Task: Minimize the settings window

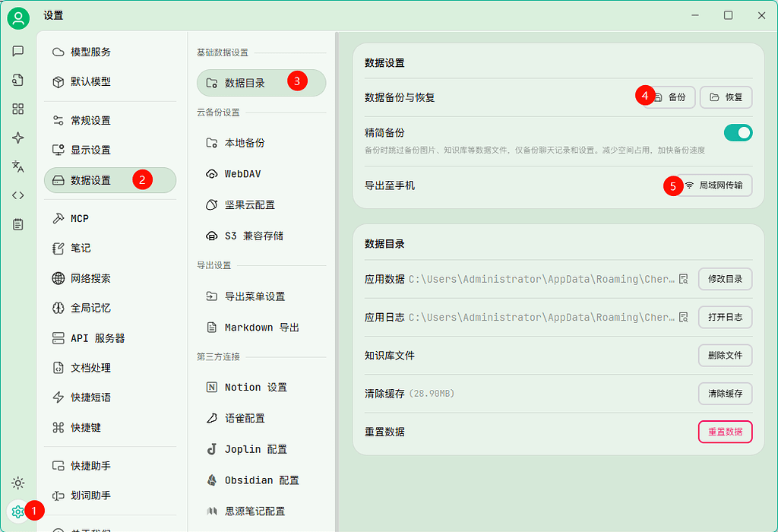Action: (695, 15)
